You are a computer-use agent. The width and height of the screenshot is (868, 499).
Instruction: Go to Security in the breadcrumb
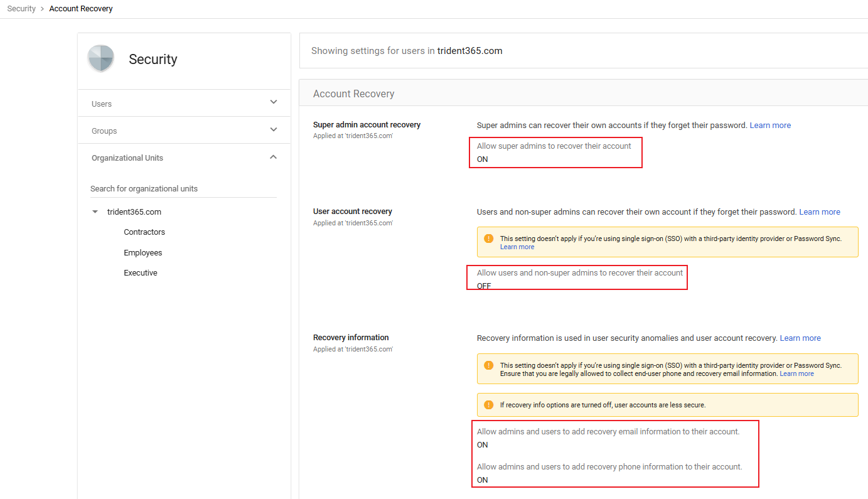pos(21,9)
